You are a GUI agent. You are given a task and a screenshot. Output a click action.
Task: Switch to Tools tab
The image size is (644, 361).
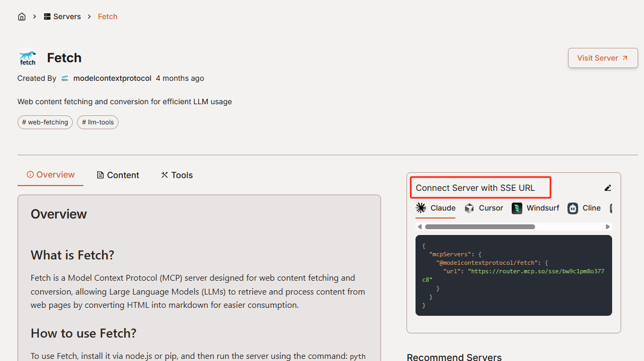click(x=177, y=175)
